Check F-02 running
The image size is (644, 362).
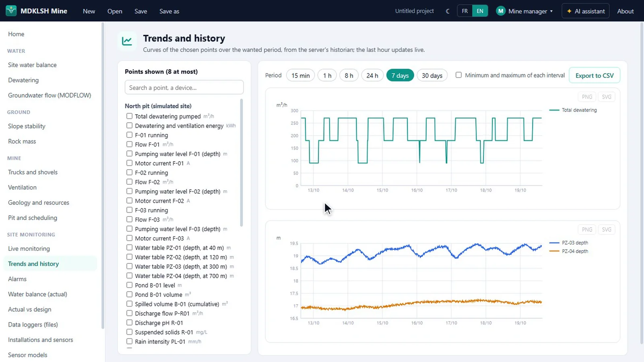coord(130,172)
